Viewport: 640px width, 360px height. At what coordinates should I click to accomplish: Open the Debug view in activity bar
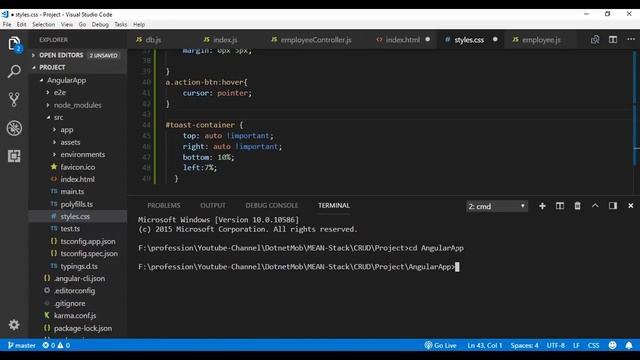click(14, 128)
